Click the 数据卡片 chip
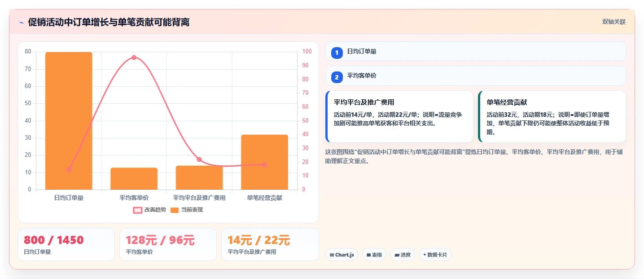Viewport: 644px width, 279px height. (x=435, y=255)
